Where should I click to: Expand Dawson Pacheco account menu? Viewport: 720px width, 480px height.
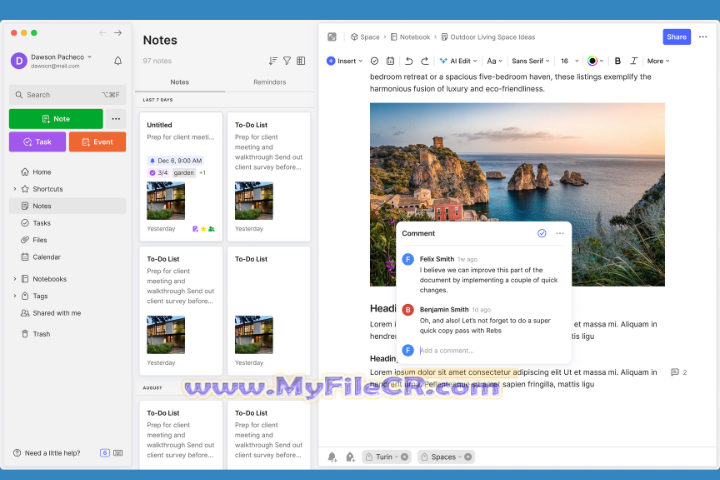(x=90, y=57)
